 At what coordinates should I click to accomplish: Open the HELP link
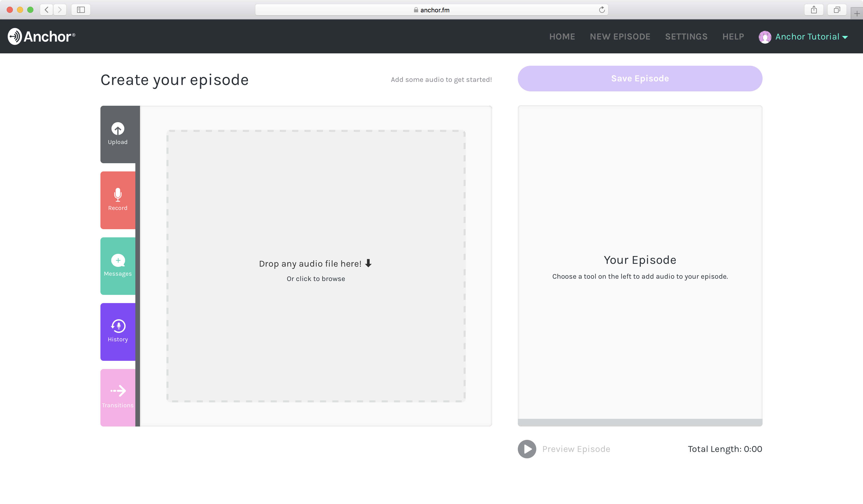click(x=733, y=37)
